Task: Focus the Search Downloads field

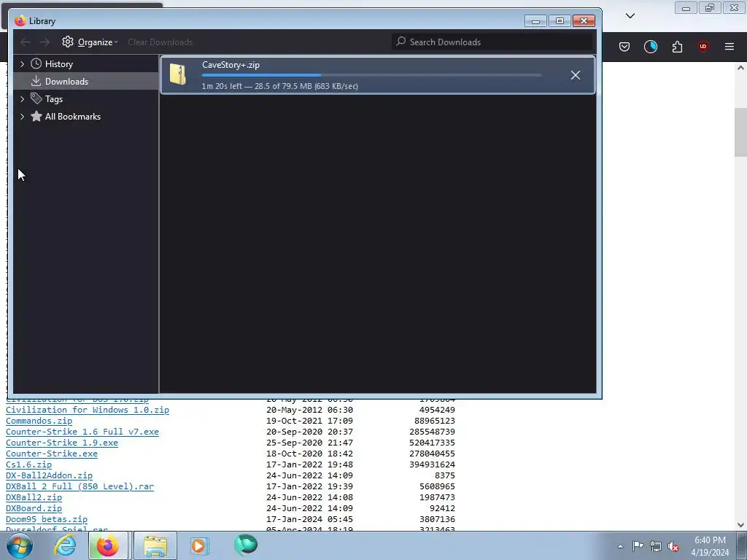Action: coord(492,42)
